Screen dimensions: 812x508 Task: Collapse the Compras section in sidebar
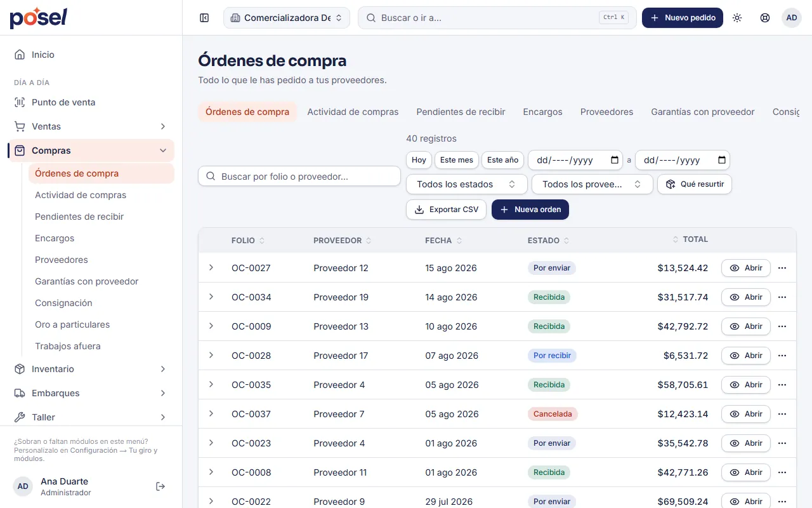coord(91,150)
